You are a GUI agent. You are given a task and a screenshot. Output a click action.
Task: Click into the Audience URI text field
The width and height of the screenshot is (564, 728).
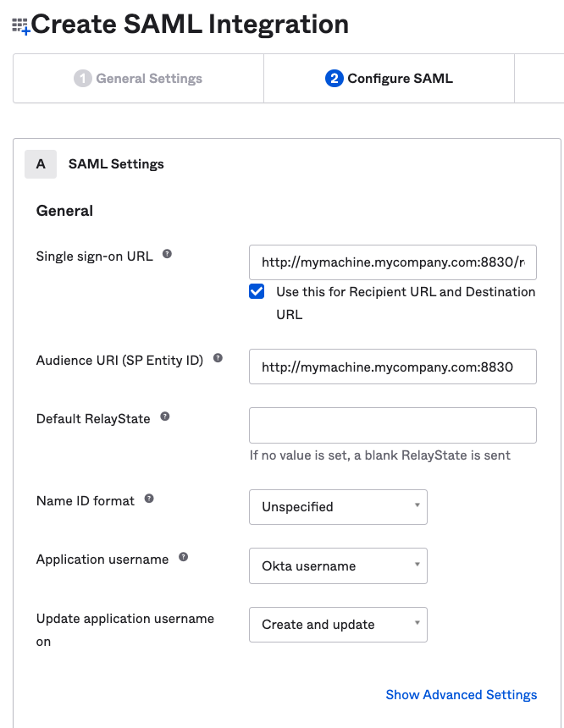[392, 367]
